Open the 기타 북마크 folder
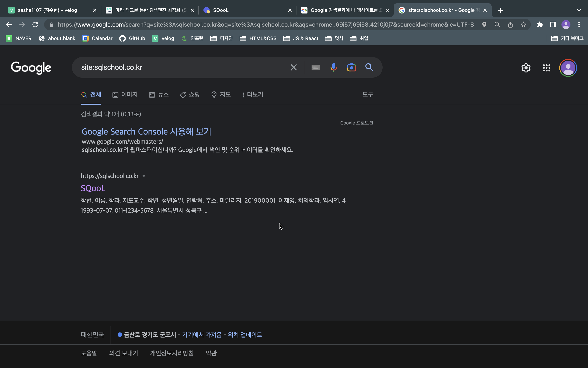This screenshot has height=368, width=588. (567, 38)
